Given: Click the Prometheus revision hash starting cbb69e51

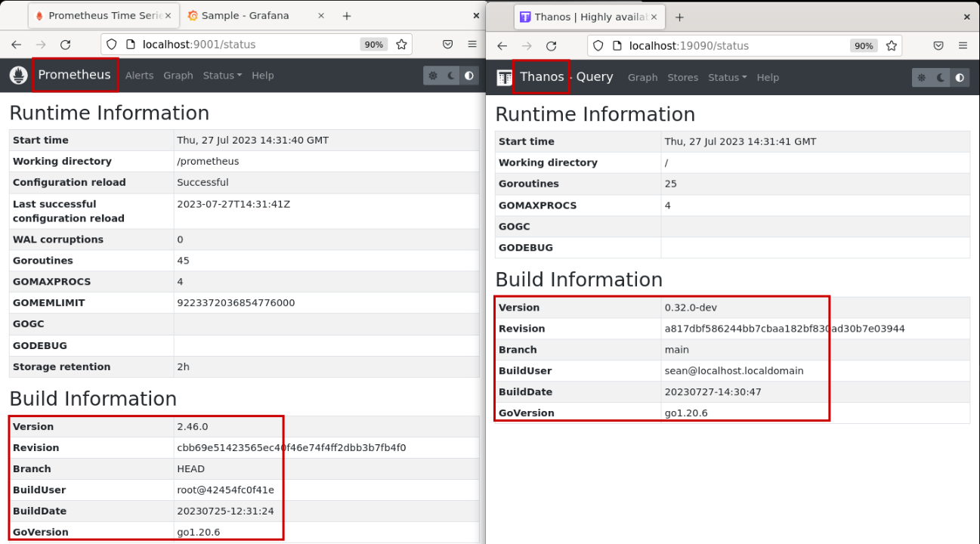Looking at the screenshot, I should (291, 448).
